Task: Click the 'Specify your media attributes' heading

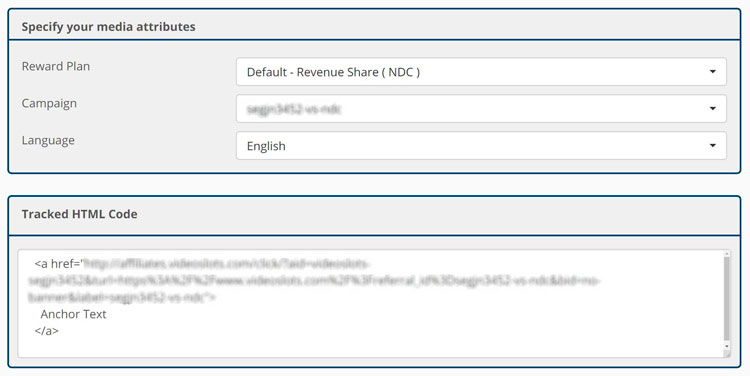Action: 109,27
